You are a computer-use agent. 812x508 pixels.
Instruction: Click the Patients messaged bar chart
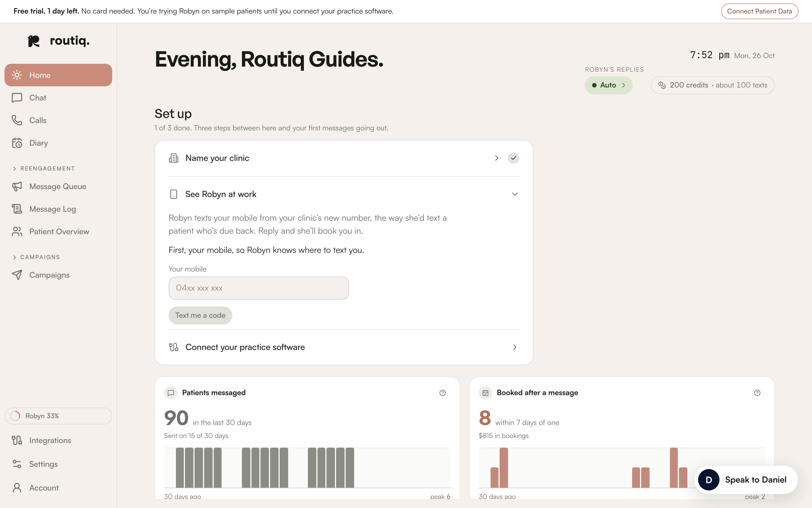[307, 468]
